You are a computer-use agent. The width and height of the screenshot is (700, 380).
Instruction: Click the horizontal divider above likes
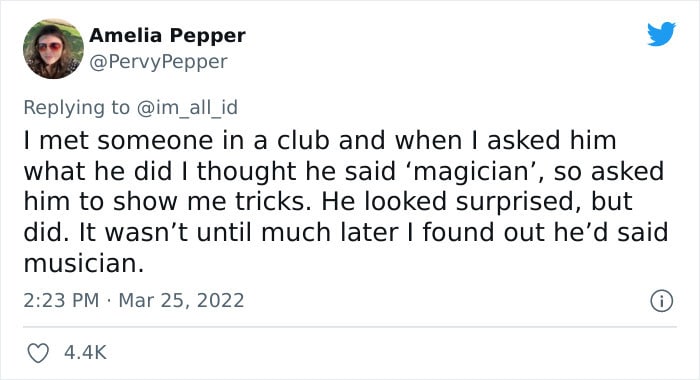[350, 327]
